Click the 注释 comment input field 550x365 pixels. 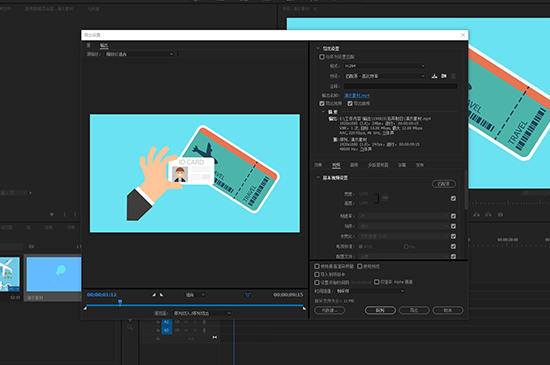click(400, 86)
